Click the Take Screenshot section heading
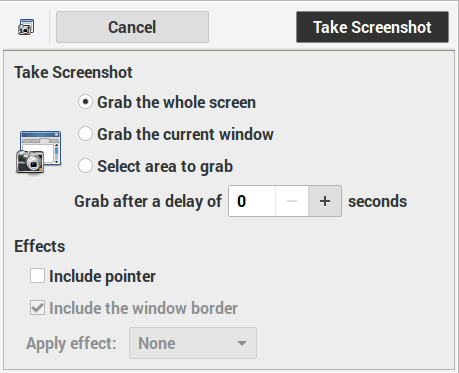The width and height of the screenshot is (459, 373). click(x=73, y=72)
